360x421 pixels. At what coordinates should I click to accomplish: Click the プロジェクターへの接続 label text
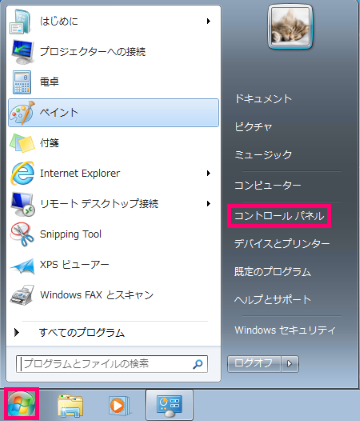click(x=93, y=52)
